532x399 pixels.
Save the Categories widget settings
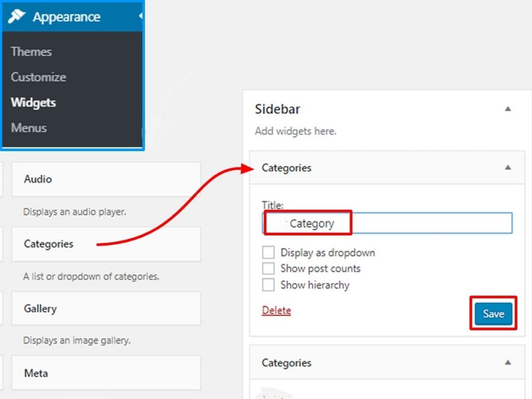click(x=493, y=314)
